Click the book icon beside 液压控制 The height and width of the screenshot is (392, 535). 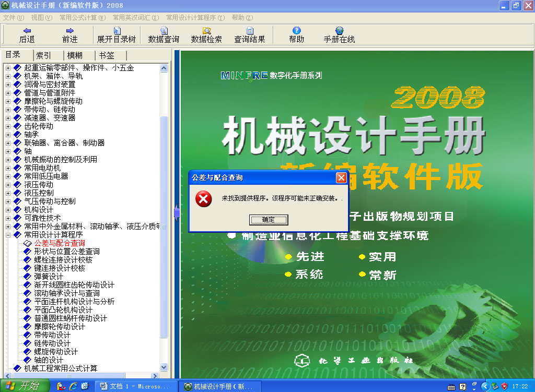pyautogui.click(x=17, y=193)
